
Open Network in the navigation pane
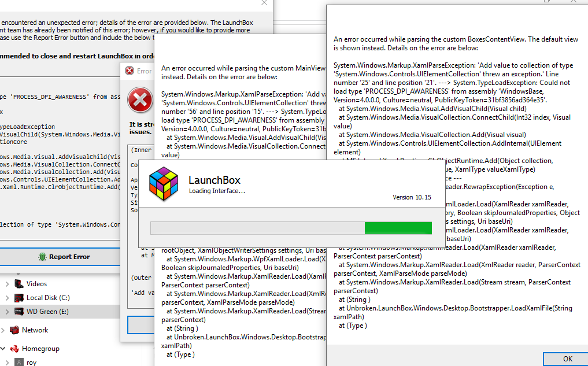[x=35, y=330]
